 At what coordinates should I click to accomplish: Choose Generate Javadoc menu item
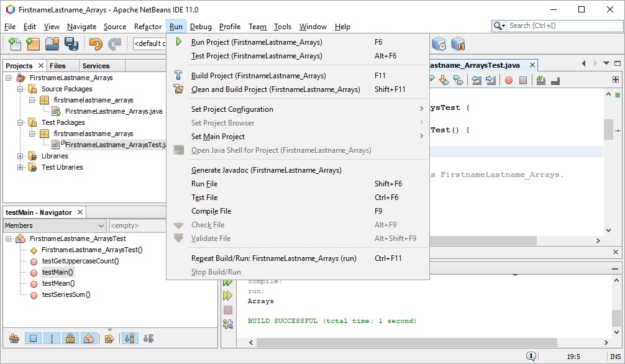[x=298, y=170]
